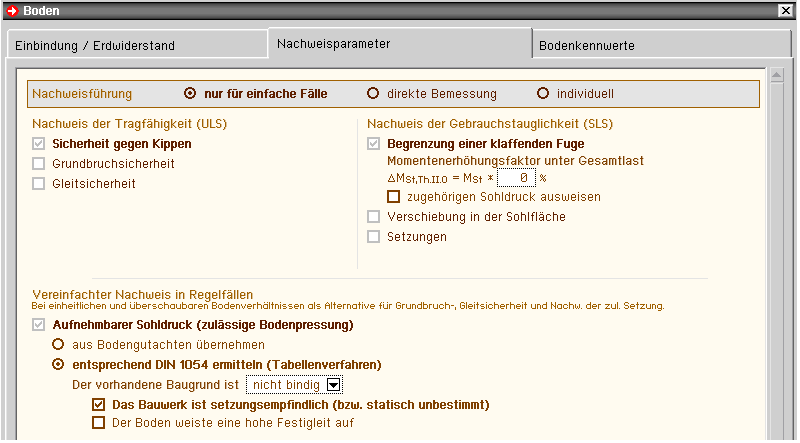This screenshot has width=800, height=443.
Task: Select the Nachweisparameter tab
Action: (x=333, y=44)
